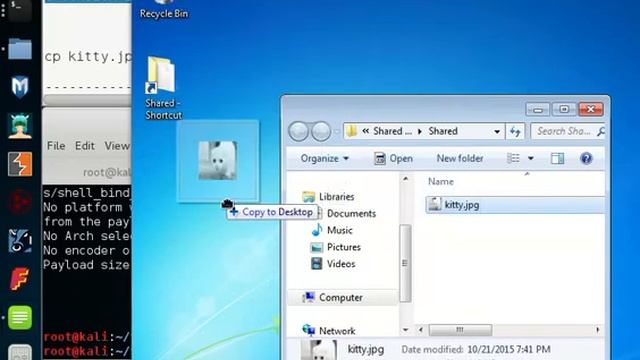Open the Files folder icon in the Kali dock

click(x=20, y=49)
